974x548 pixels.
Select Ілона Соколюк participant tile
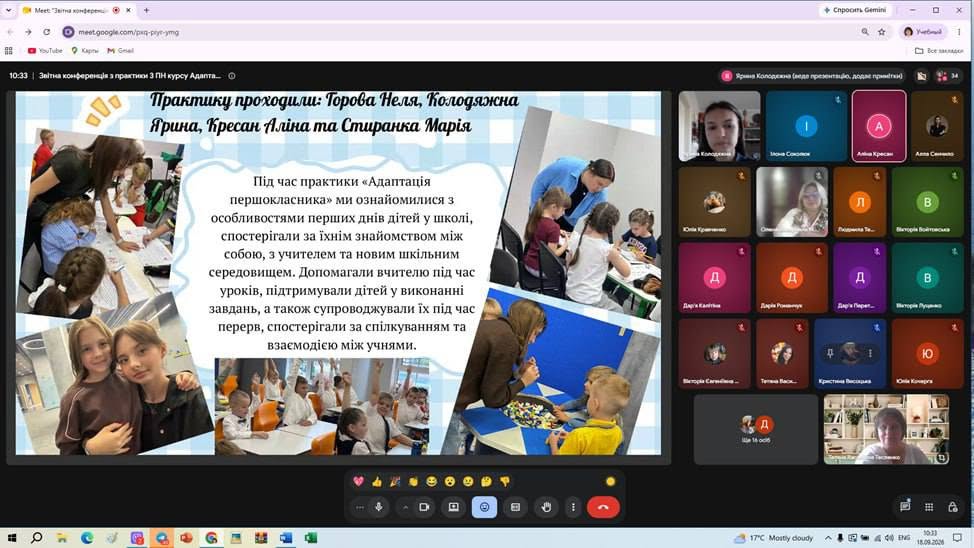coord(806,126)
